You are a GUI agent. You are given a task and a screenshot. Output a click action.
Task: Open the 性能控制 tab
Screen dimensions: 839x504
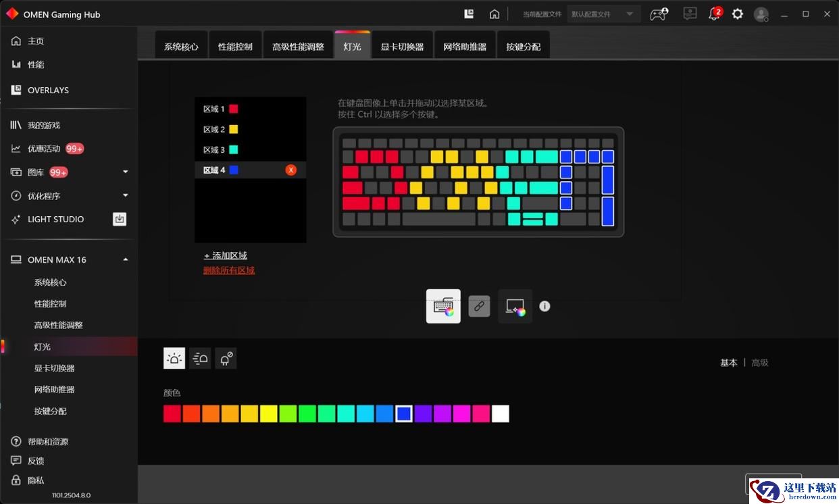point(235,47)
